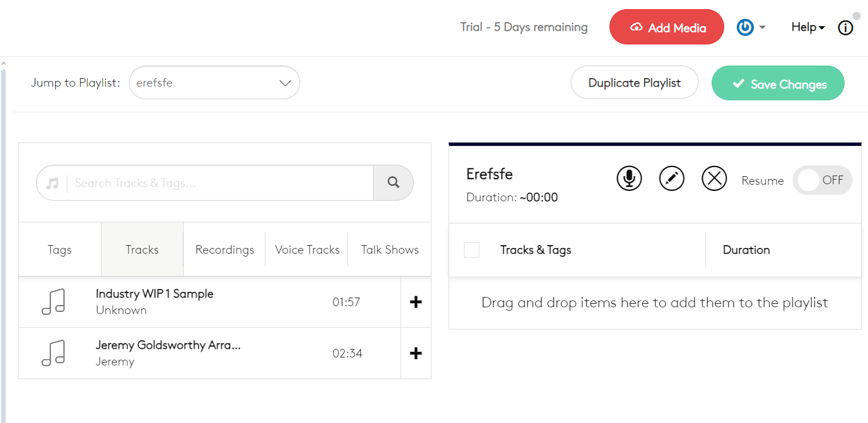Image resolution: width=868 pixels, height=423 pixels.
Task: Expand the Help menu
Action: tap(808, 27)
